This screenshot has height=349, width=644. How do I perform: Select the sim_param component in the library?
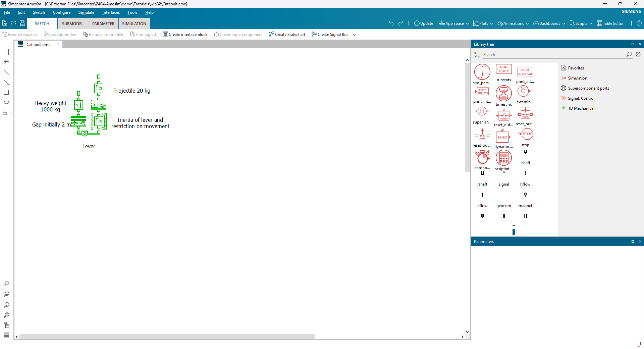[x=482, y=72]
